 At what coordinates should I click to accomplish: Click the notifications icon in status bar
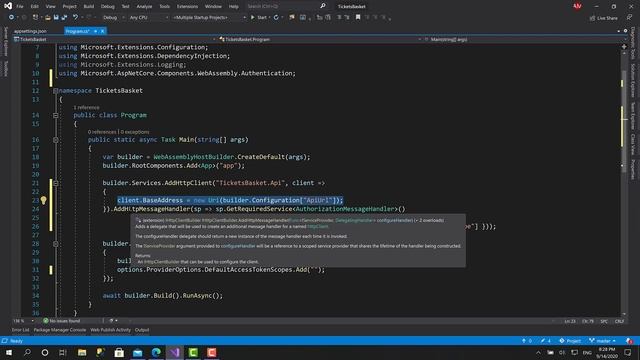tap(629, 341)
